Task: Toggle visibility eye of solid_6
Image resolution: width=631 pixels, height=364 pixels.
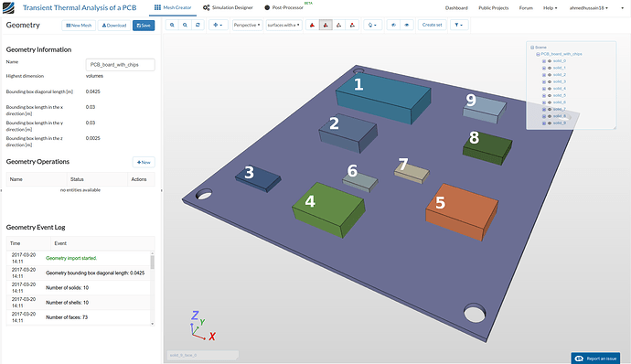Action: tap(550, 102)
